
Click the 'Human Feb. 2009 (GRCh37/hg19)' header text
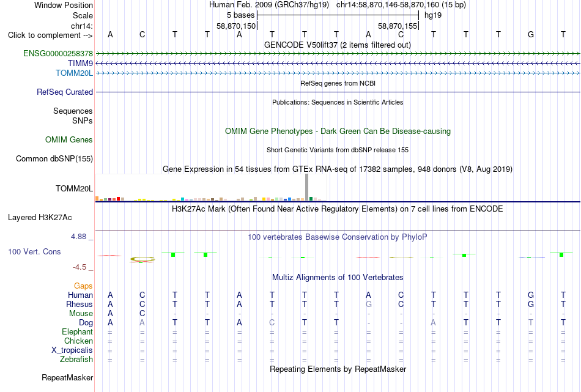click(x=269, y=5)
